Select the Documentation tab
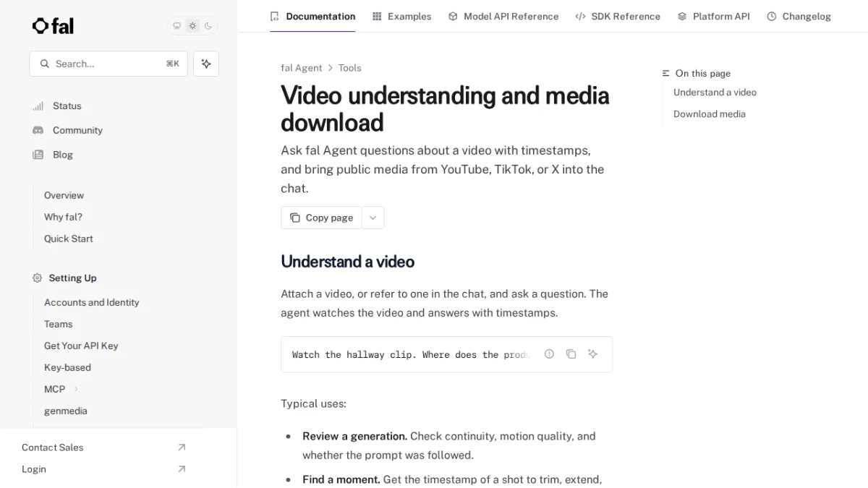The width and height of the screenshot is (868, 488). tap(312, 16)
